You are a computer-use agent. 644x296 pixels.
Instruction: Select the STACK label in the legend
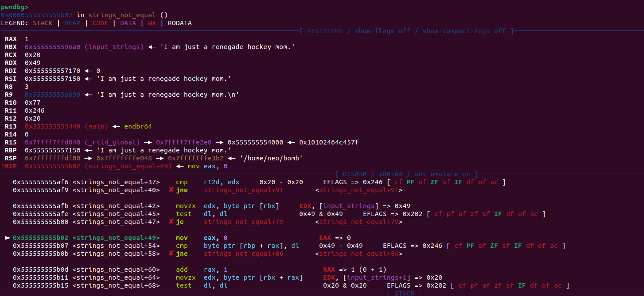(42, 23)
